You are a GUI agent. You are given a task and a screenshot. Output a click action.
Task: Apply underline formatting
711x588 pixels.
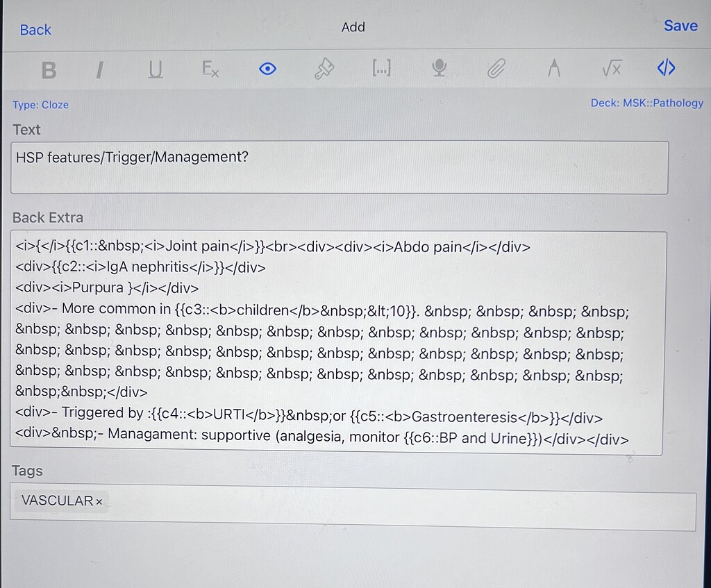click(x=155, y=69)
